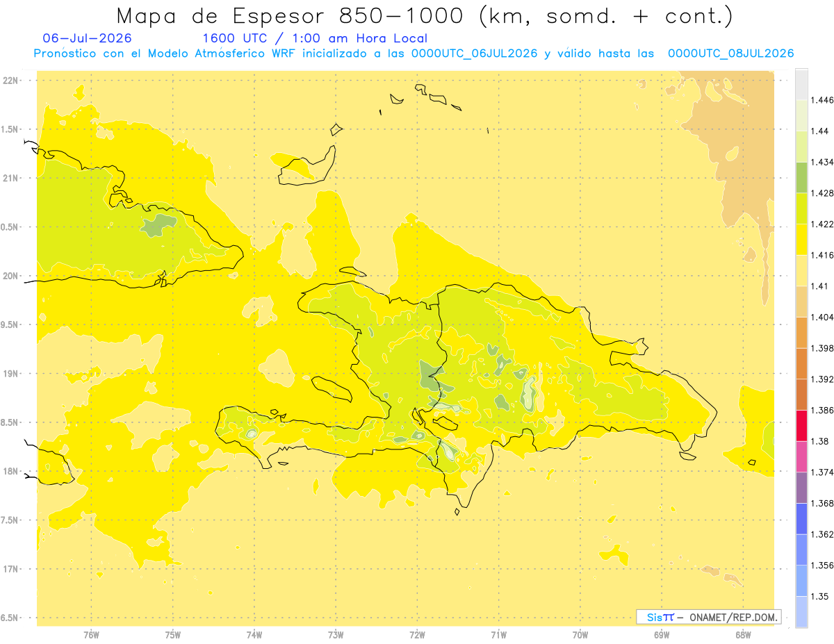Select the pink 1.374–1.38 legend swatch

click(801, 456)
